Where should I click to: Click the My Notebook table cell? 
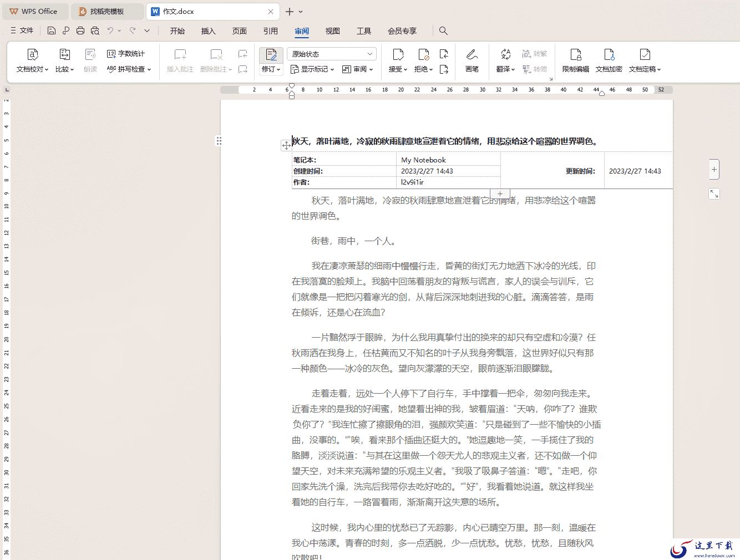[x=448, y=160]
